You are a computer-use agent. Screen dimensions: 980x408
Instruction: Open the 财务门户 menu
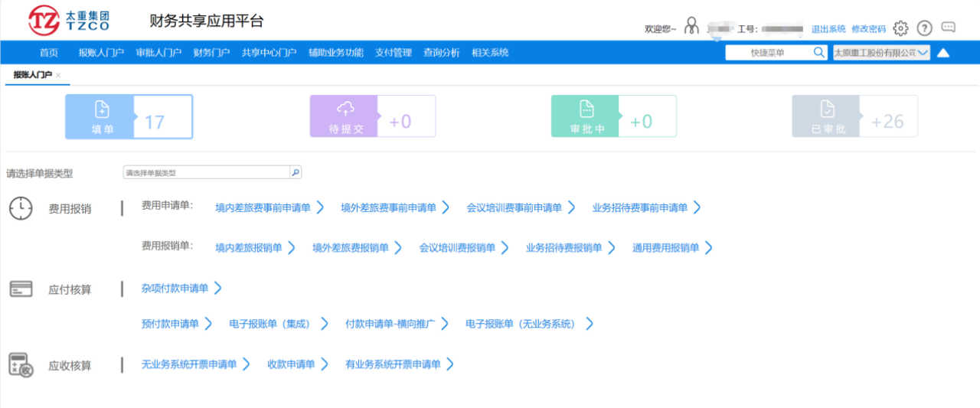click(x=211, y=53)
